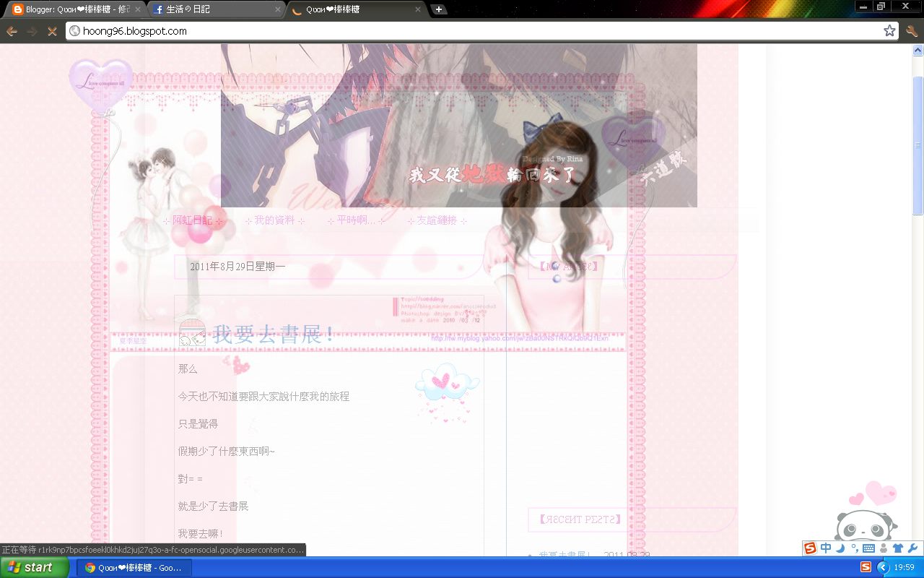Screen dimensions: 924x578
Task: Click globe site info icon in address bar
Action: pos(74,31)
